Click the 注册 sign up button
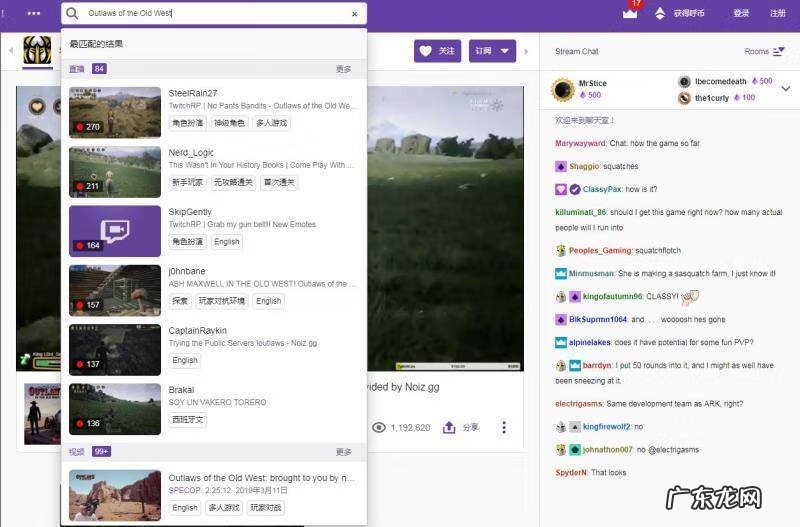 point(778,13)
